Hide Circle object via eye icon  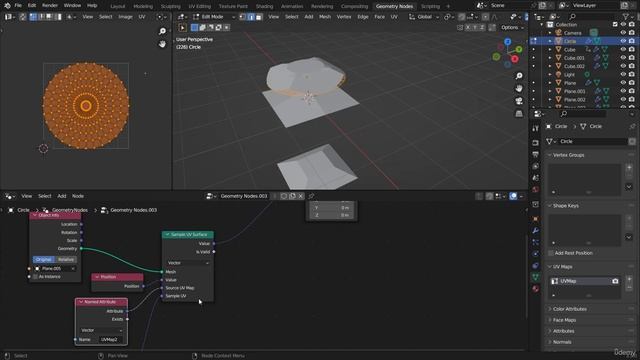pyautogui.click(x=623, y=41)
